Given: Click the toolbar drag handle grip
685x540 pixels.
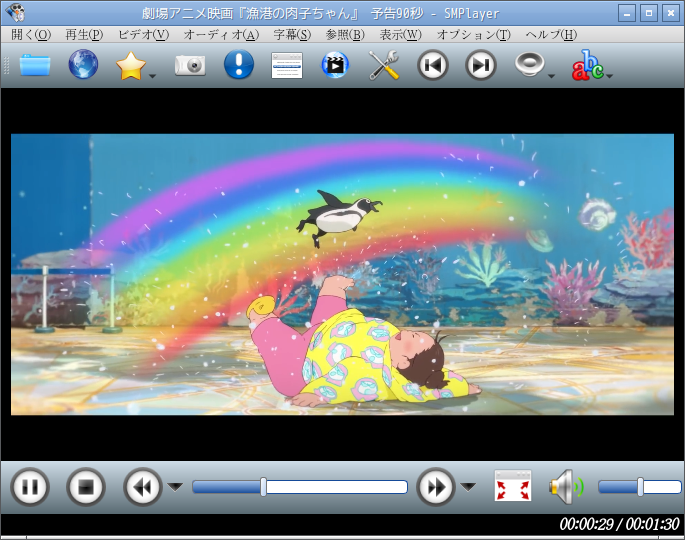Looking at the screenshot, I should click(x=6, y=66).
